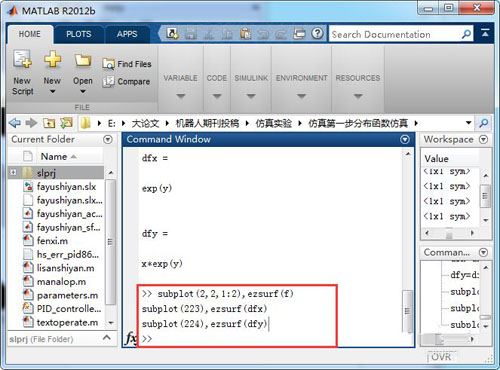Go back with the blue left arrow
This screenshot has width=500, height=370.
(15, 123)
